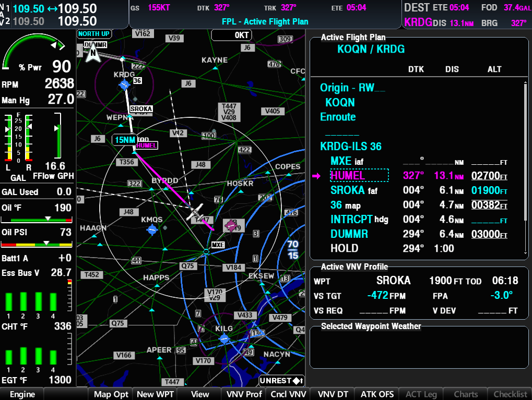
Task: Open the VNV Prof softkey page
Action: pos(244,394)
